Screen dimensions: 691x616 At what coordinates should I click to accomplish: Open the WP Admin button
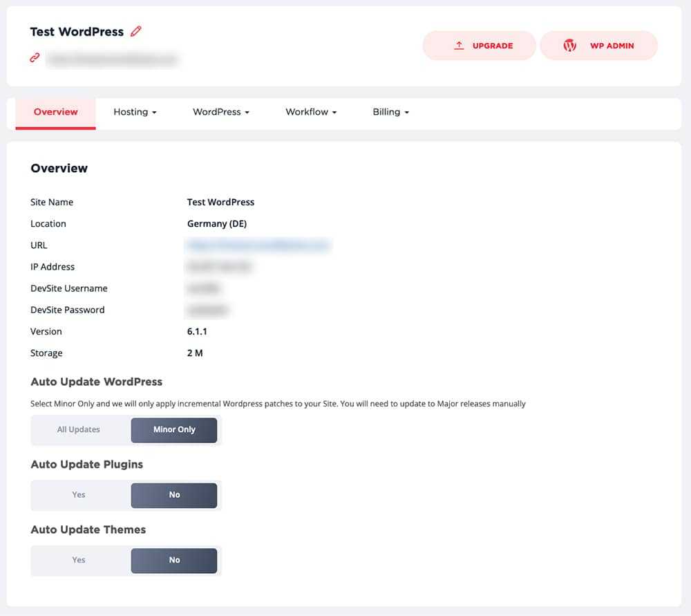pyautogui.click(x=598, y=46)
